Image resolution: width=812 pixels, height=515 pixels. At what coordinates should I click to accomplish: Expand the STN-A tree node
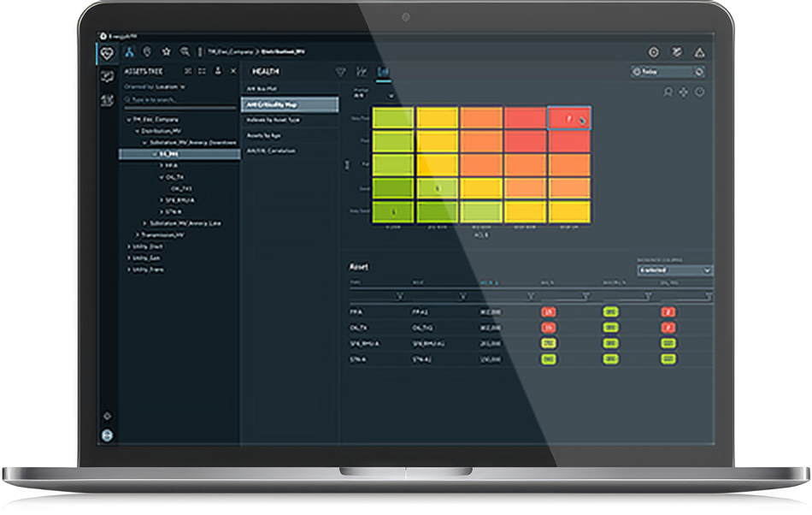click(162, 211)
